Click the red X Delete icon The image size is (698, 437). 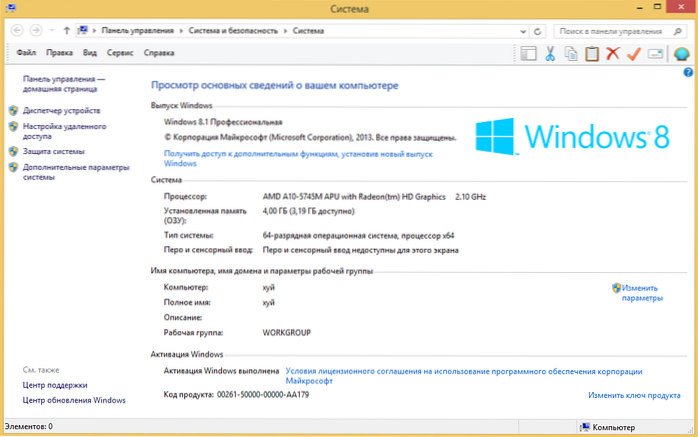point(612,53)
